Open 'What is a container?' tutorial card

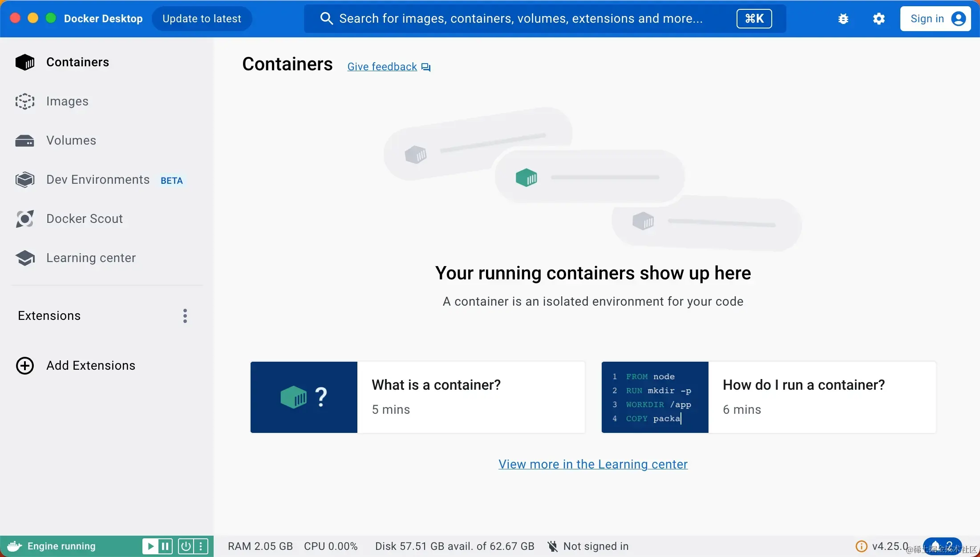tap(417, 397)
